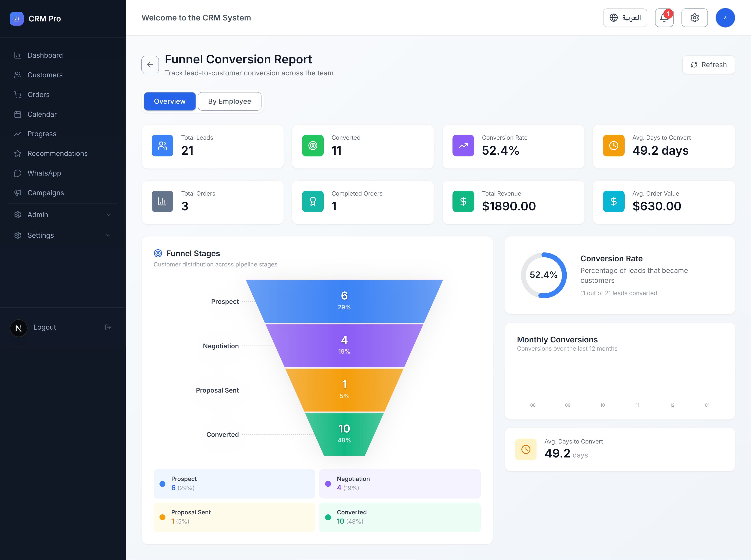Click the yellow clock icon in bottom card
This screenshot has height=560, width=751.
526,449
